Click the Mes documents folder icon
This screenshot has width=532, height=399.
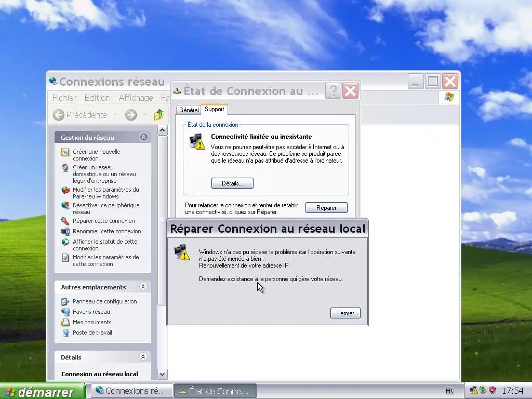click(65, 322)
